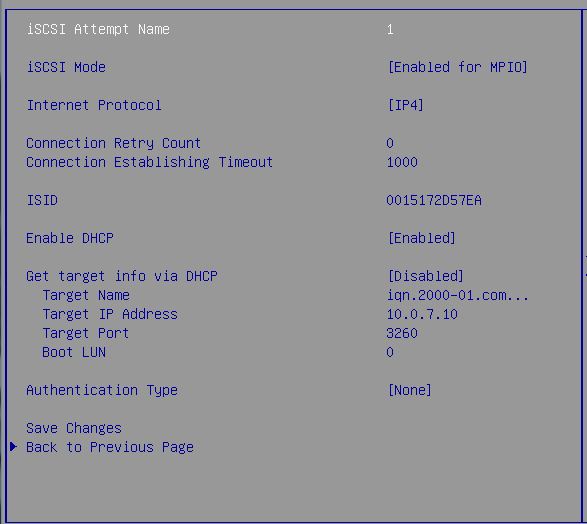Viewport: 587px width, 524px height.
Task: Select the Enable DHCP label
Action: (70, 238)
